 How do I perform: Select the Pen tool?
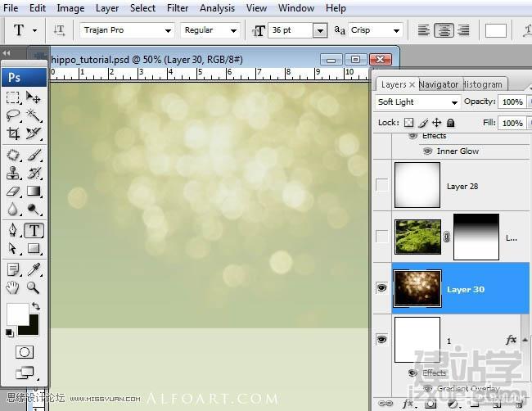pos(13,230)
